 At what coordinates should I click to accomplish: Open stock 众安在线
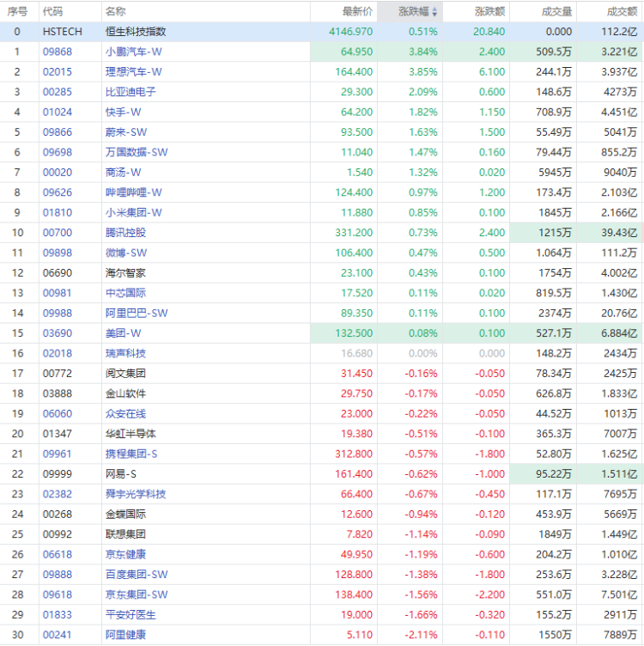tap(125, 414)
